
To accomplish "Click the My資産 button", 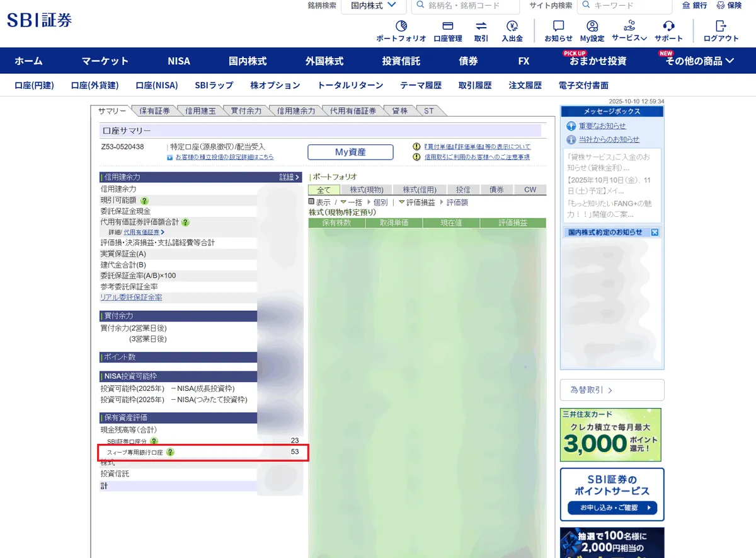I will tap(350, 152).
